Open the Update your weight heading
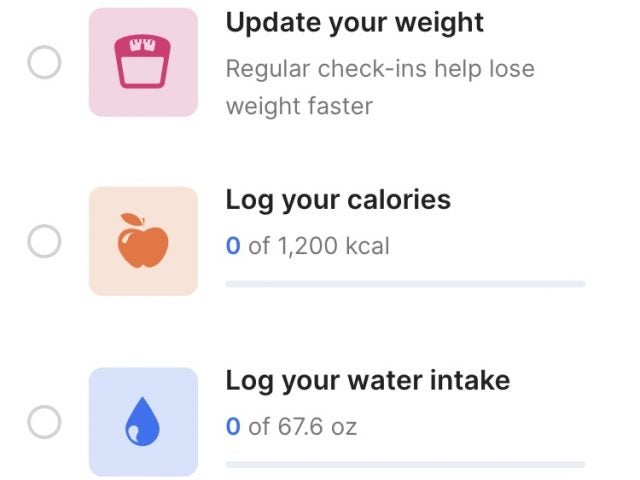This screenshot has width=640, height=480. pos(355,22)
